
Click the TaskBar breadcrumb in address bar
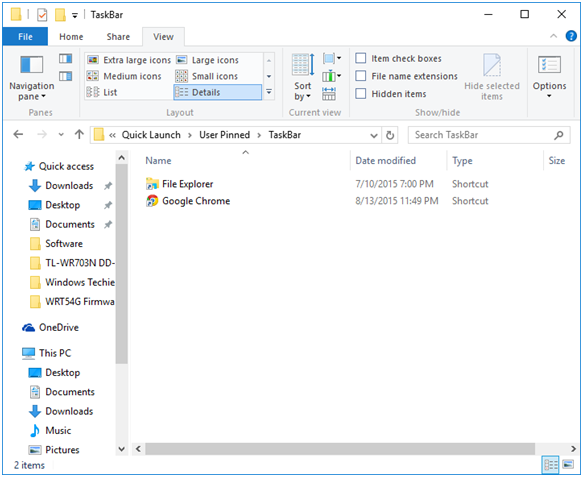pos(285,135)
